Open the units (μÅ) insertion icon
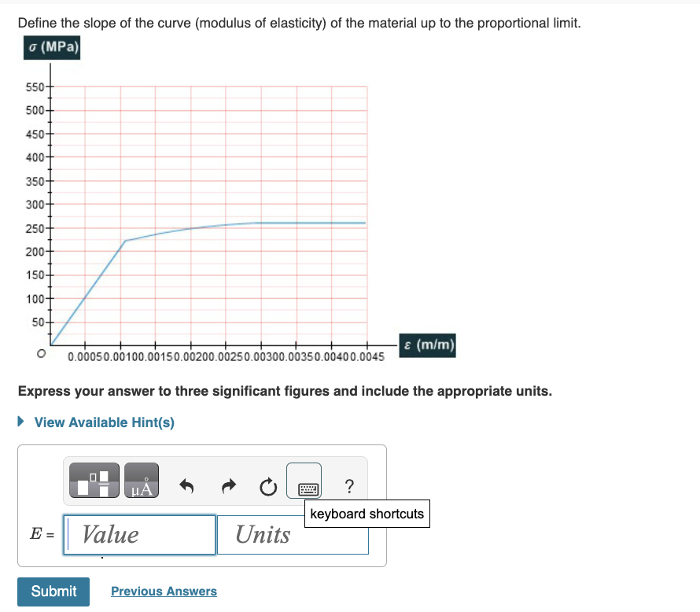Image resolution: width=700 pixels, height=612 pixels. 141,480
